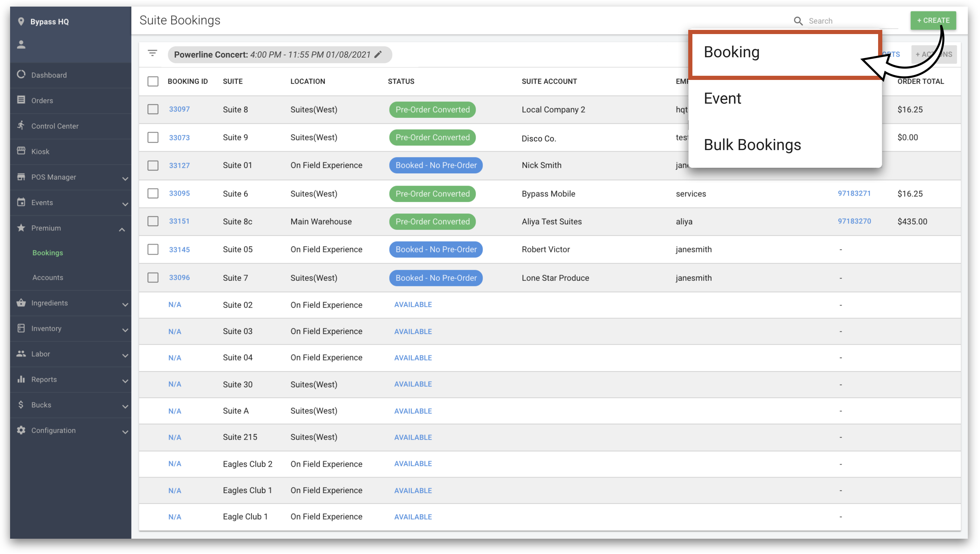Edit the Powerline Concert event with pencil icon
This screenshot has width=980, height=554.
378,55
